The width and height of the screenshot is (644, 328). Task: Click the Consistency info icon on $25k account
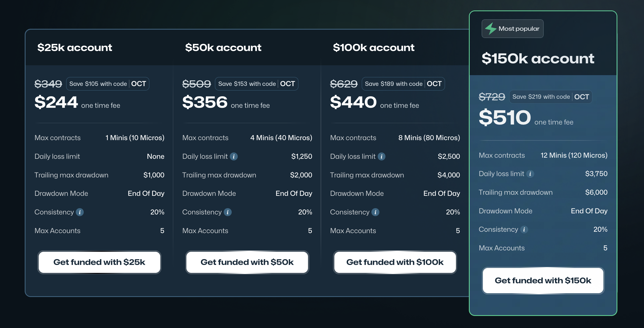pos(80,212)
